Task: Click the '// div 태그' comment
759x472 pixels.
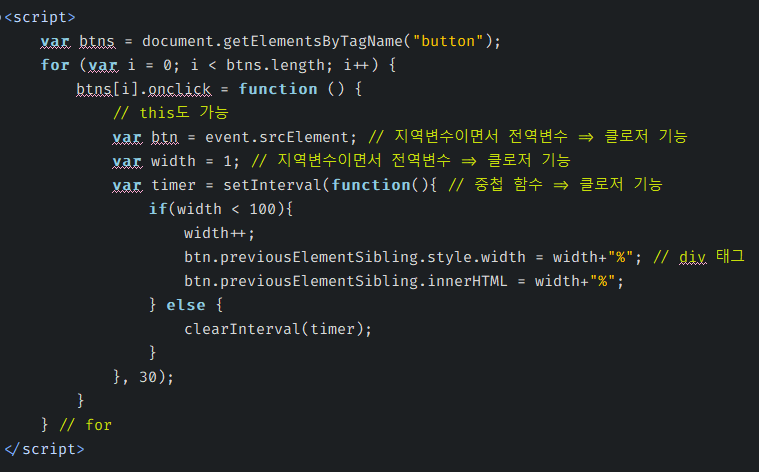Action: tap(698, 257)
